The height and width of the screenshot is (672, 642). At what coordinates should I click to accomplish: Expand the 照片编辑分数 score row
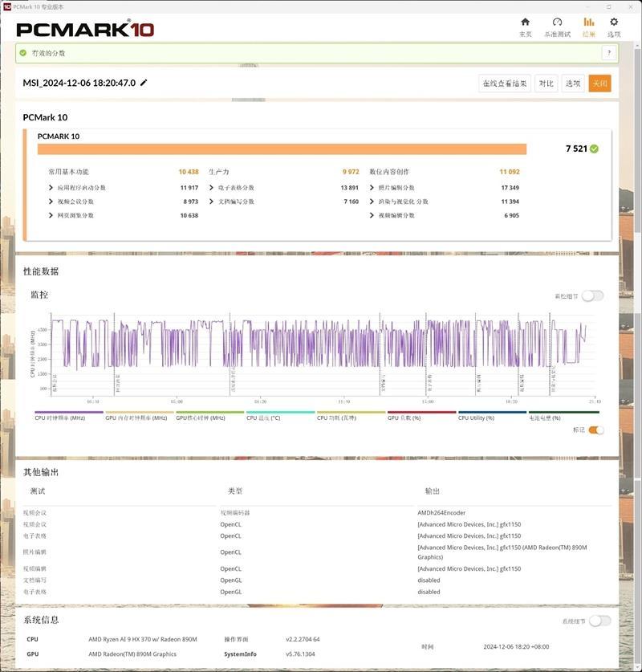[x=372, y=188]
